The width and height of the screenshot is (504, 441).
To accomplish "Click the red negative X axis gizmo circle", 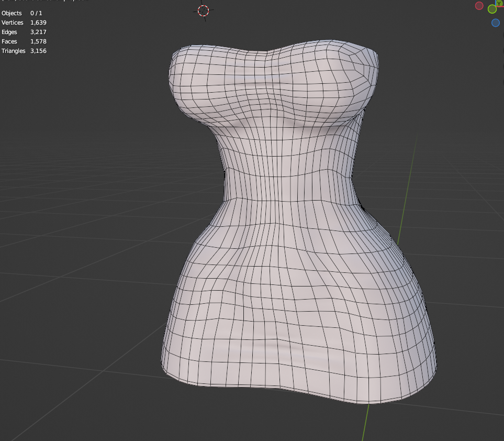I will [x=479, y=6].
